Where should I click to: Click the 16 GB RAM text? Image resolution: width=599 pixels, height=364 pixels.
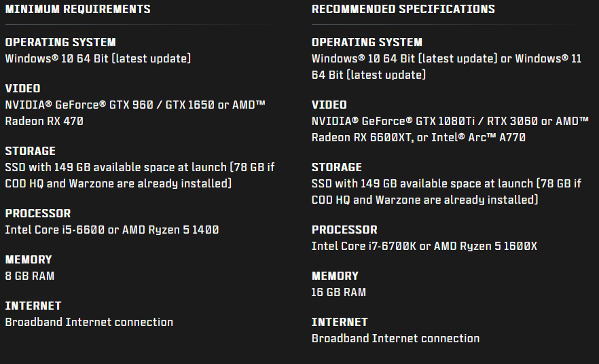339,293
